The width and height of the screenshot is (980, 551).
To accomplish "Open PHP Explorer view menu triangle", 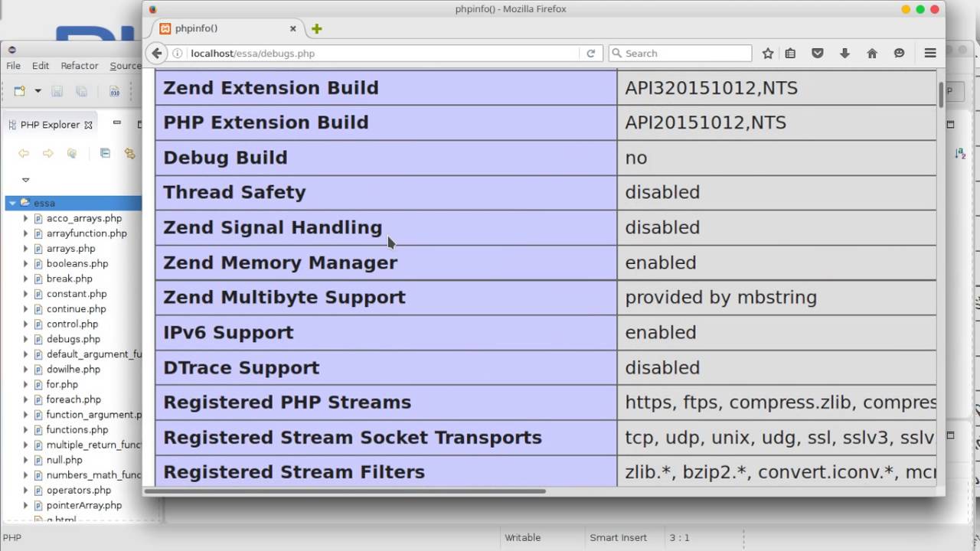I will click(25, 180).
